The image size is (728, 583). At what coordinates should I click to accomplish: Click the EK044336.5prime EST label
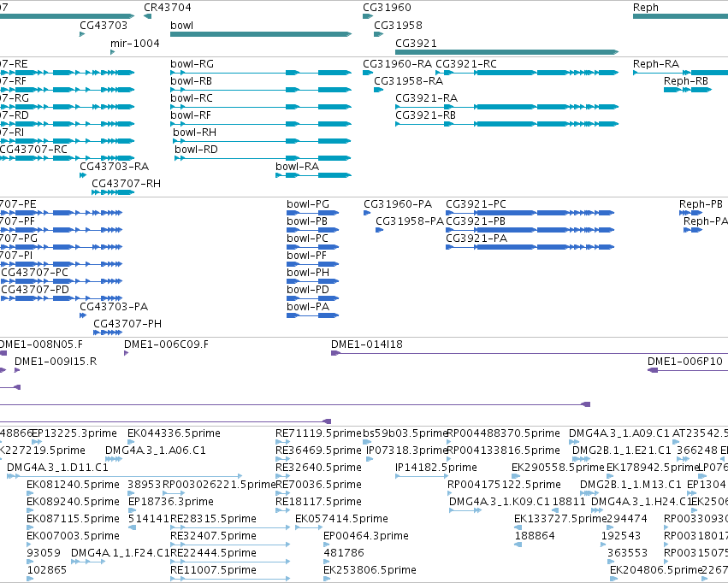175,433
